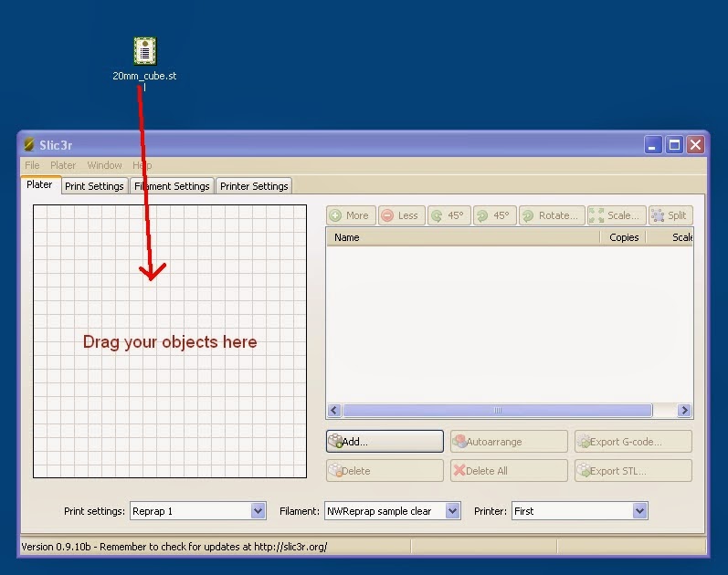Switch to the Print Settings tab

point(94,186)
